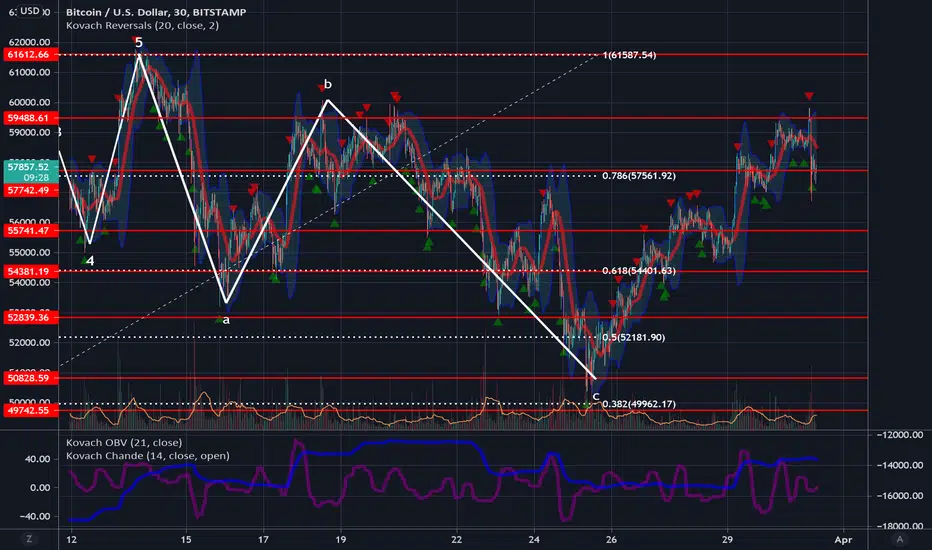Click the -16000.00 OBV axis value

[x=900, y=496]
